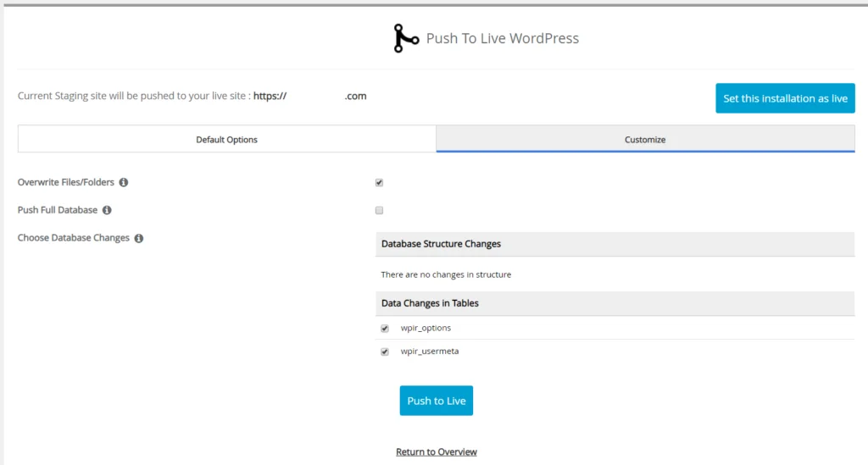Click the live site https:// URL text
The width and height of the screenshot is (868, 465).
[310, 96]
